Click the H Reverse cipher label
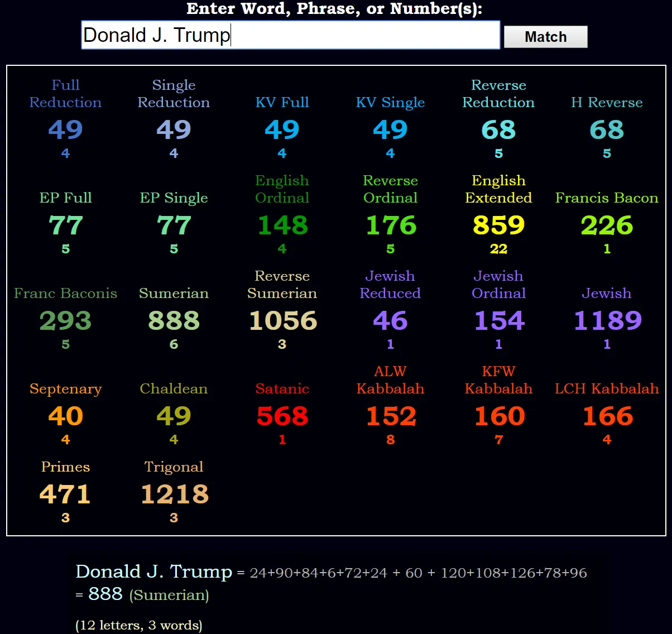This screenshot has height=634, width=672. point(607,102)
